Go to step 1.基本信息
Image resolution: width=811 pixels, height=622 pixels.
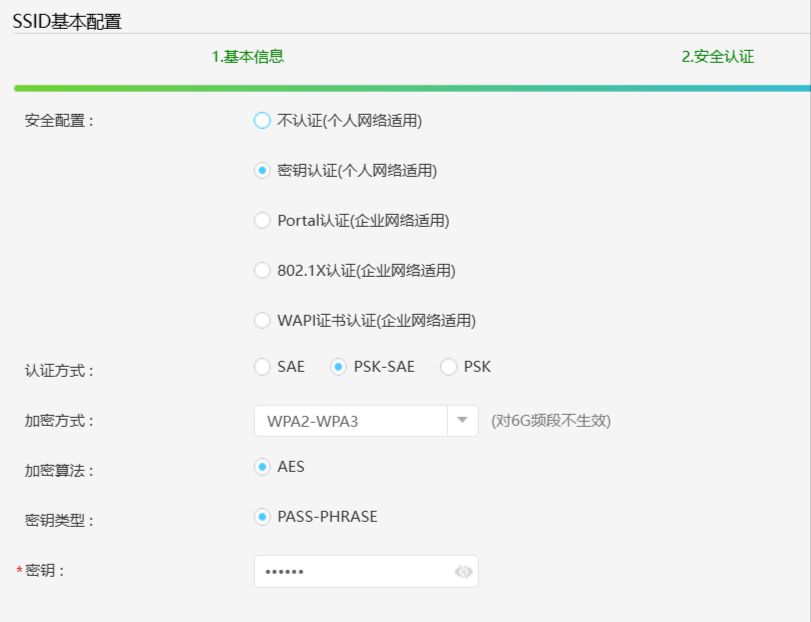pos(248,56)
